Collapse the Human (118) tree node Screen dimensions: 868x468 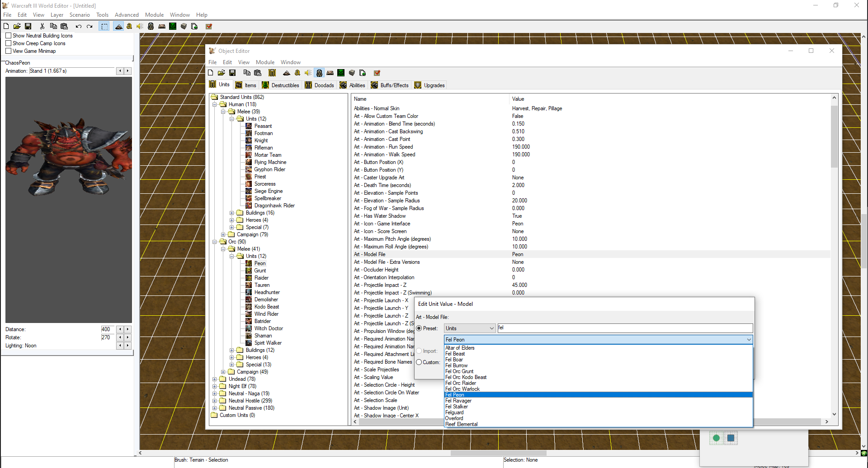point(215,104)
